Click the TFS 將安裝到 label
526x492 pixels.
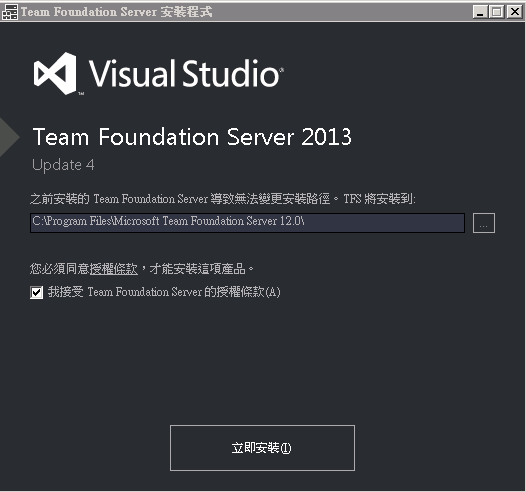click(379, 199)
